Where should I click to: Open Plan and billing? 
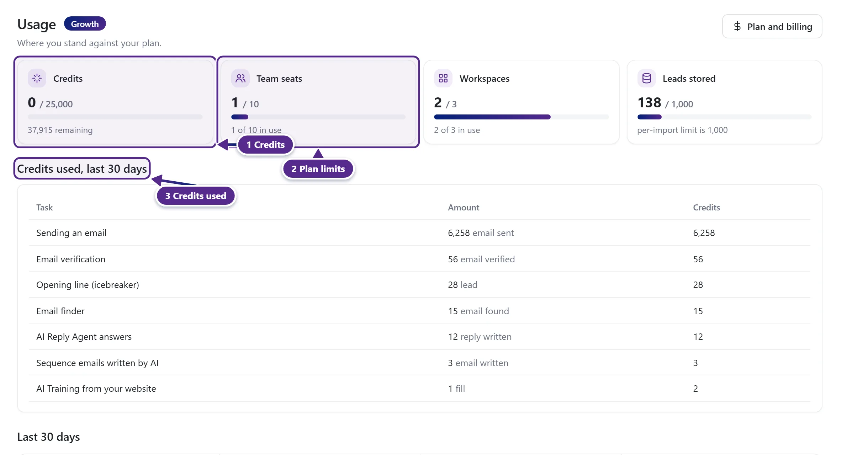pos(772,26)
